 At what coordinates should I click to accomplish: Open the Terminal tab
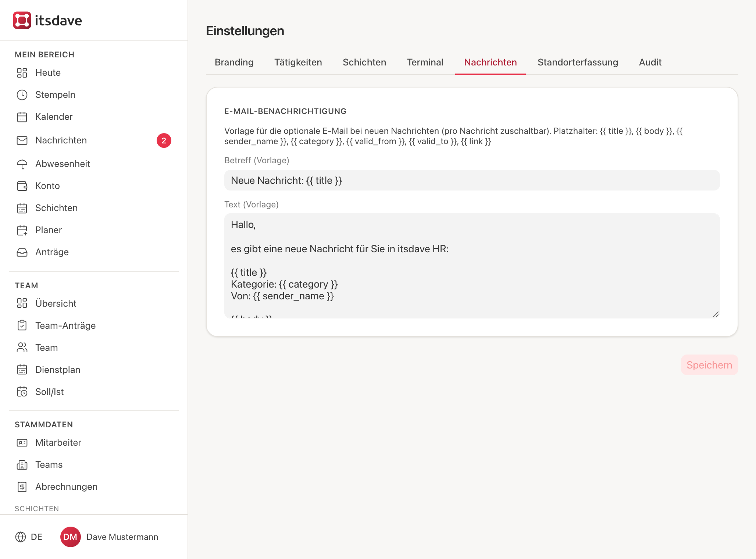tap(425, 63)
